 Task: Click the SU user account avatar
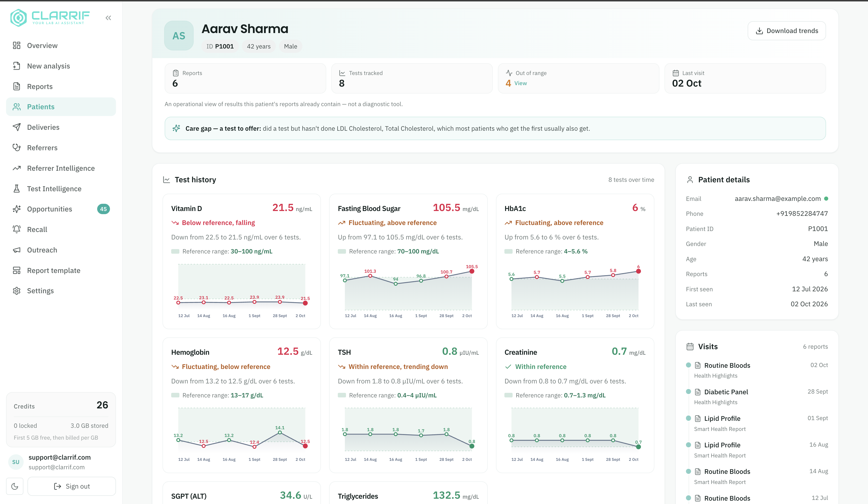pos(15,462)
